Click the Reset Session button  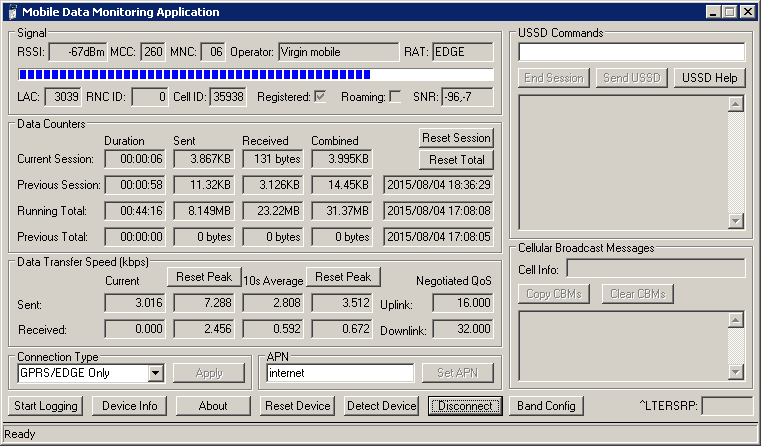click(x=456, y=138)
